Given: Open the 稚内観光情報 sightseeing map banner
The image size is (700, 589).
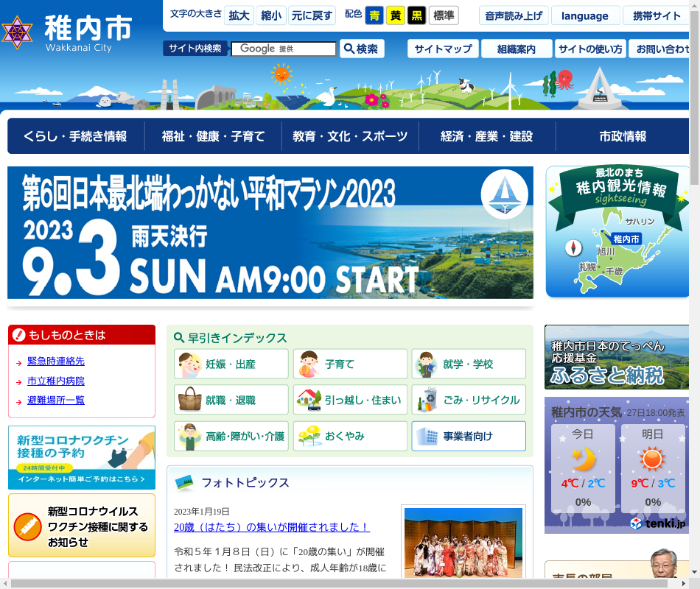Looking at the screenshot, I should 617,232.
